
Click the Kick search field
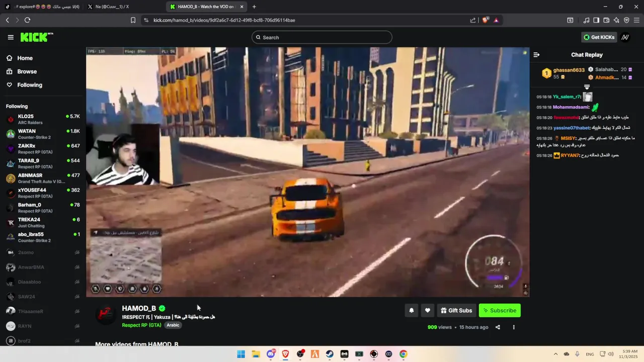click(322, 37)
